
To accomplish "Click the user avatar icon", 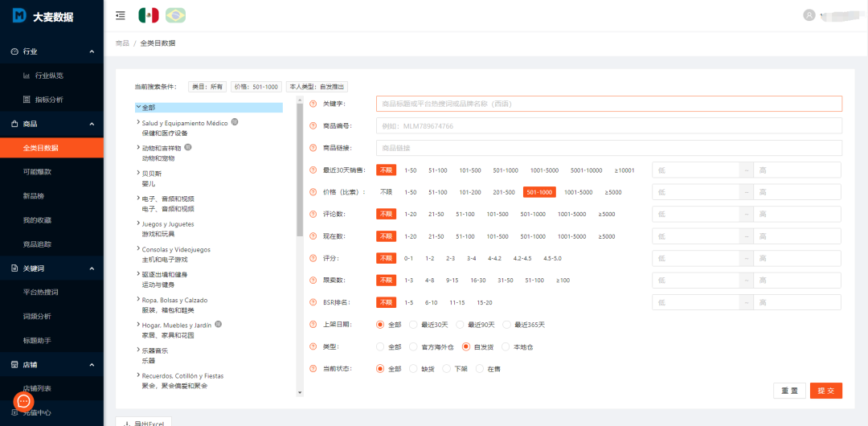I will pyautogui.click(x=809, y=15).
